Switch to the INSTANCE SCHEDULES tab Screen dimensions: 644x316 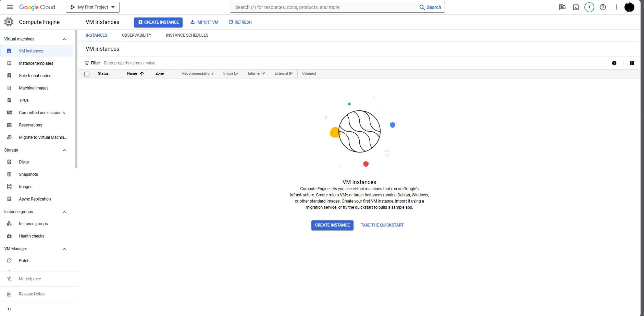[187, 35]
